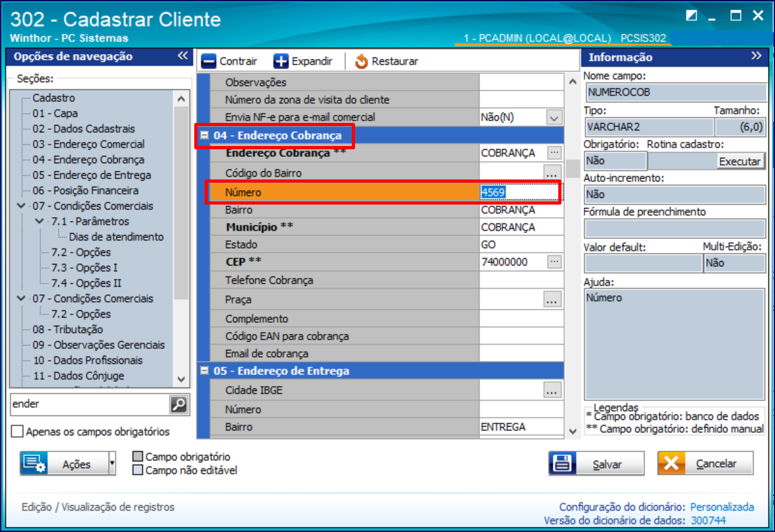Select '10 - Dados Profissionais' tree item
Viewport: 775px width, 532px height.
(x=87, y=360)
